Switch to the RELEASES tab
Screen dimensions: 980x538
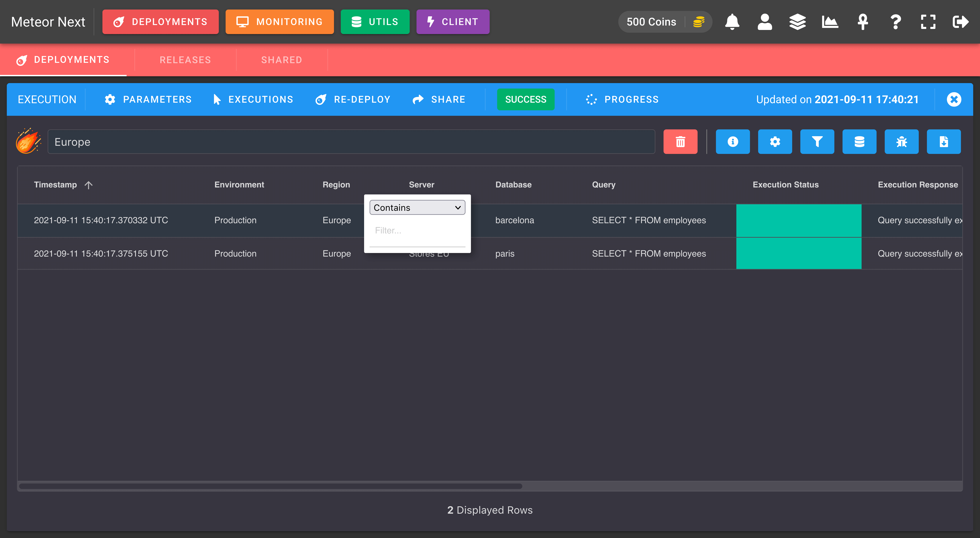185,60
